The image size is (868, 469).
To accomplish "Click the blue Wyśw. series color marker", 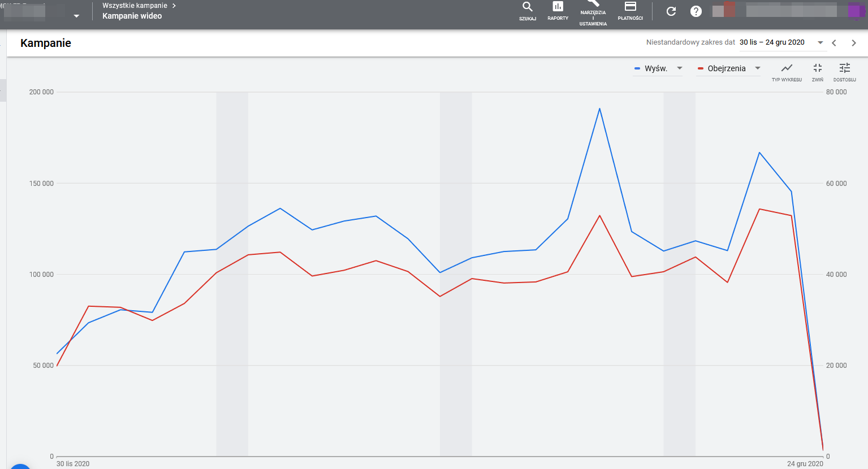I will 637,69.
